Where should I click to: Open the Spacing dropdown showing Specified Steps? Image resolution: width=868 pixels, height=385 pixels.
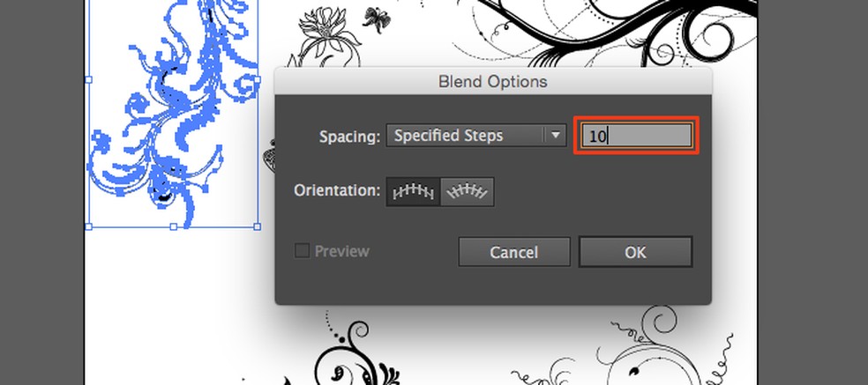(466, 136)
